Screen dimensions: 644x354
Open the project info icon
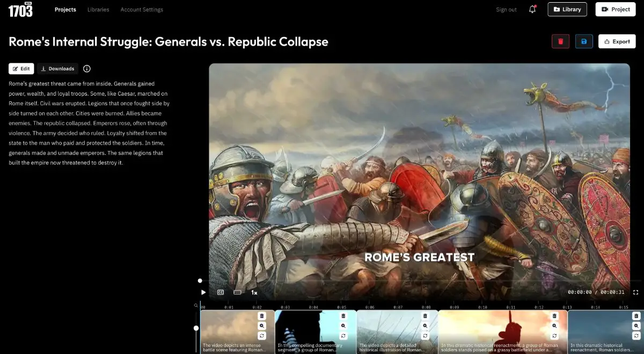87,69
